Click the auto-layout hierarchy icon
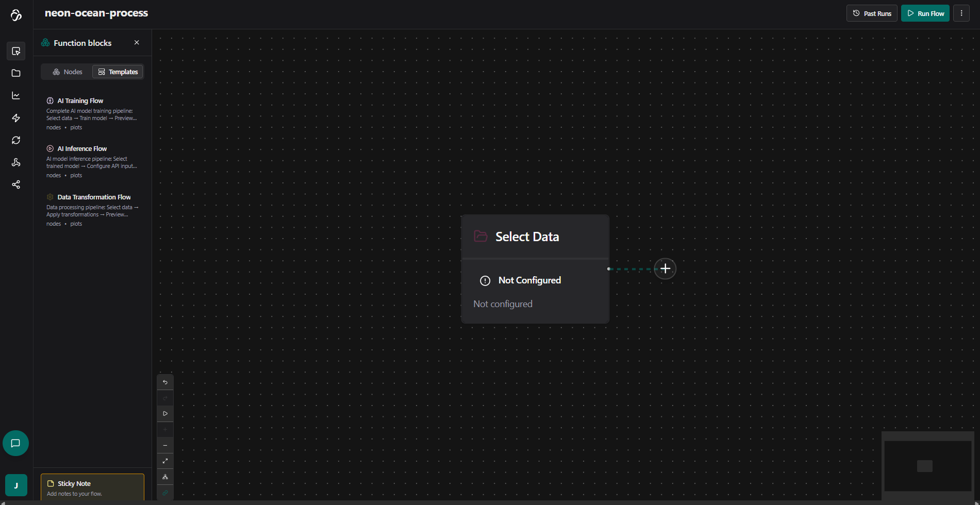980x505 pixels. (165, 477)
